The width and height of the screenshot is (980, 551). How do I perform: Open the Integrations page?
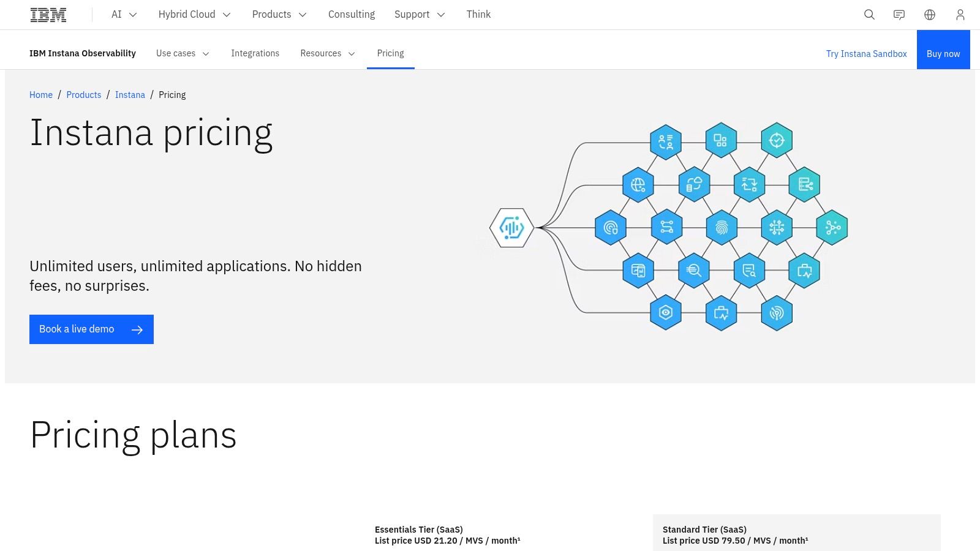[x=255, y=53]
